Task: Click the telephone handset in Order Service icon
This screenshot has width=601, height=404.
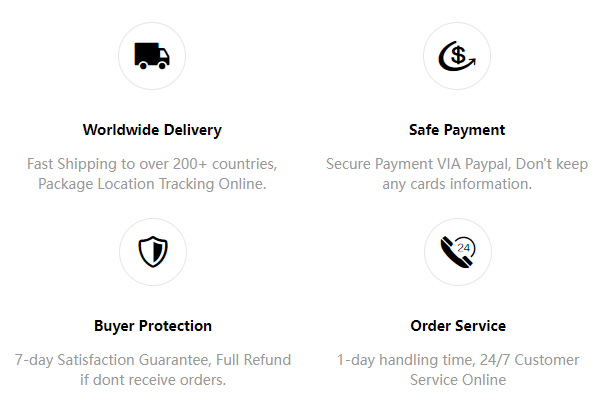Action: 454,253
